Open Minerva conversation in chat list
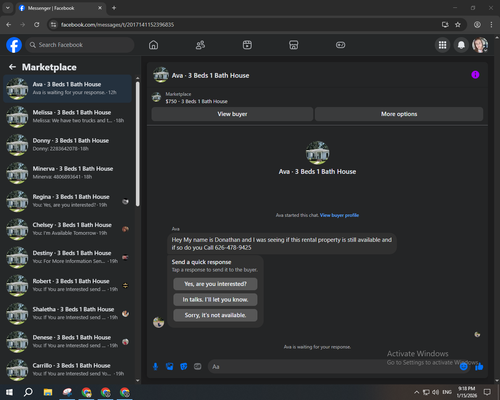 [x=68, y=173]
